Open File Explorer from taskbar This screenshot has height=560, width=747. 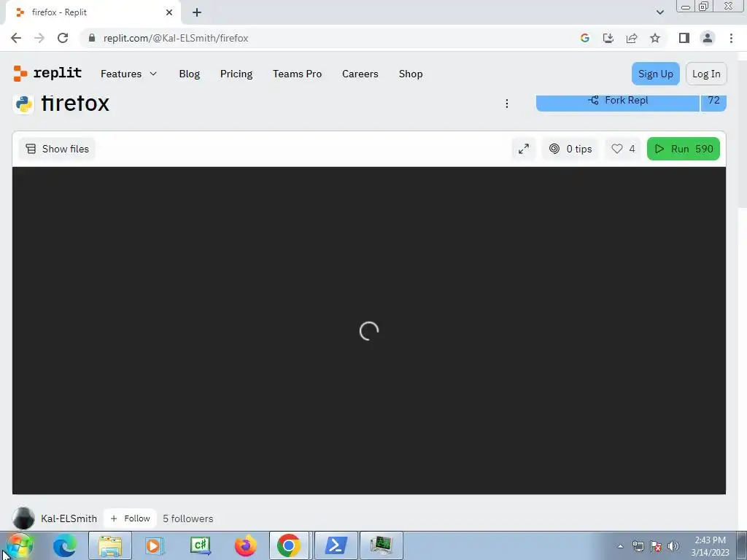tap(110, 545)
